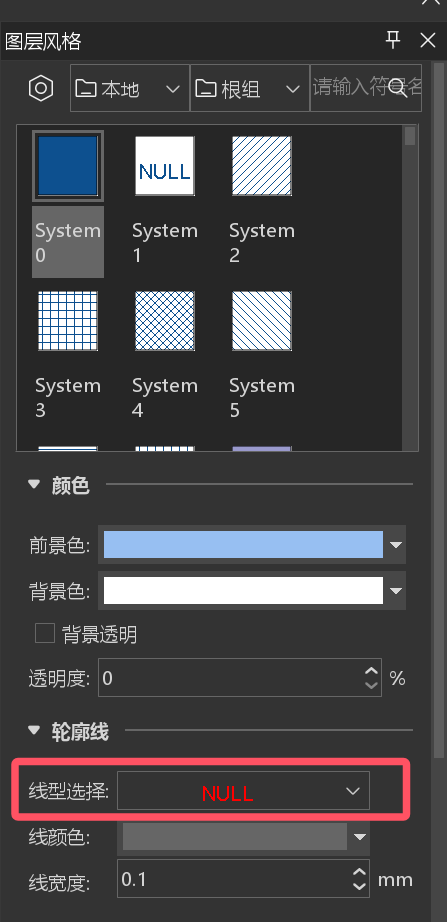Open the 线颜色 color dropdown arrow
The width and height of the screenshot is (447, 922).
tap(359, 837)
